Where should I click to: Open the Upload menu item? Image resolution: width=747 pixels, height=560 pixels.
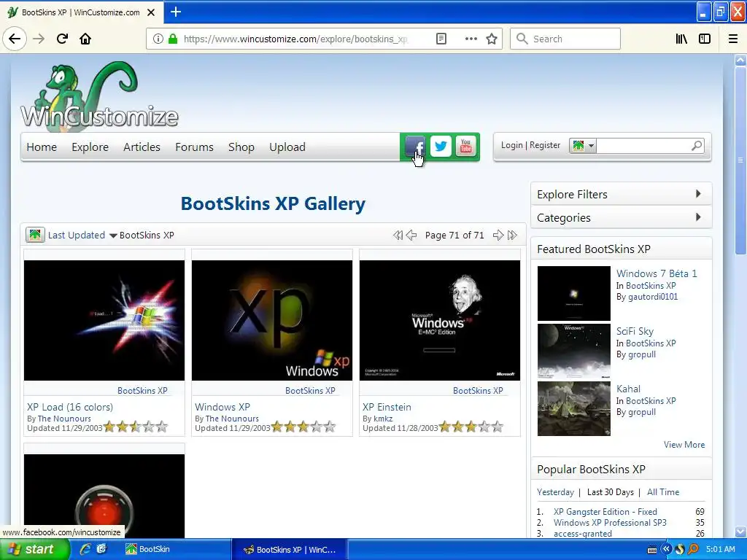pyautogui.click(x=287, y=147)
